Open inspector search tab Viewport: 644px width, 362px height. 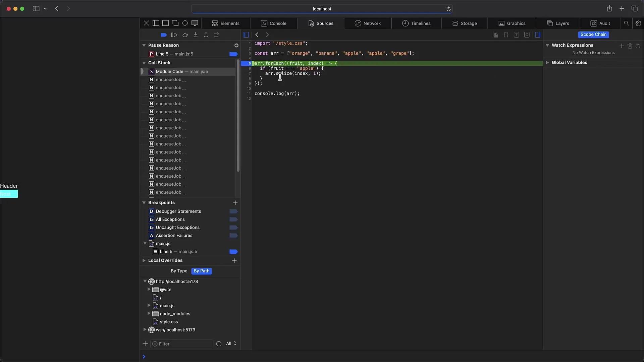(626, 23)
